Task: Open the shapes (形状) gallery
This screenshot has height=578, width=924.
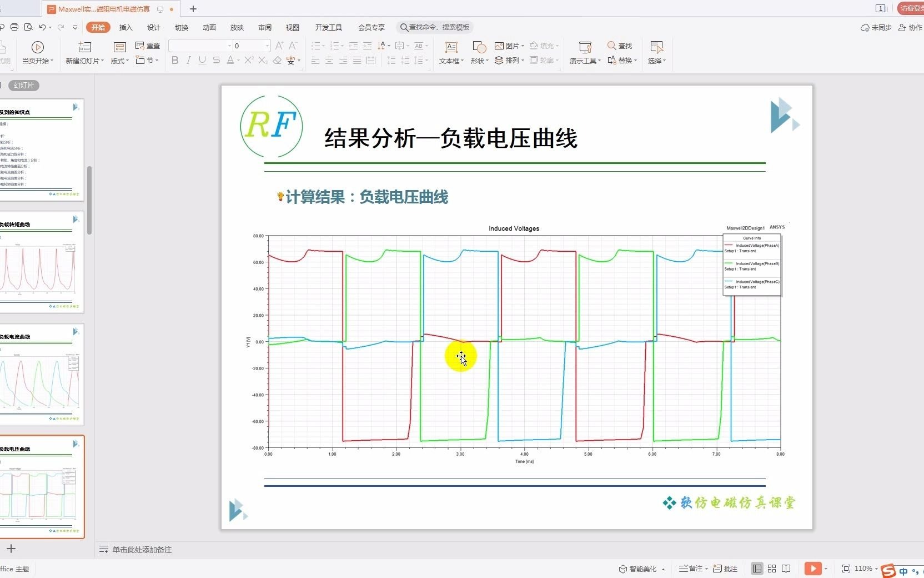Action: [x=479, y=53]
